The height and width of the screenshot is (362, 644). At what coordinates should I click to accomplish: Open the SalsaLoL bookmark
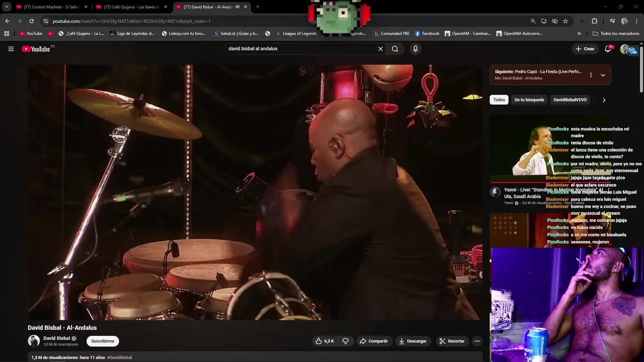pyautogui.click(x=236, y=34)
